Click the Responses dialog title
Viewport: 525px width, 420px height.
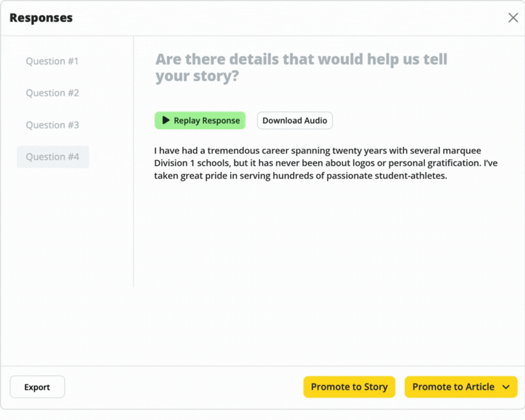41,18
